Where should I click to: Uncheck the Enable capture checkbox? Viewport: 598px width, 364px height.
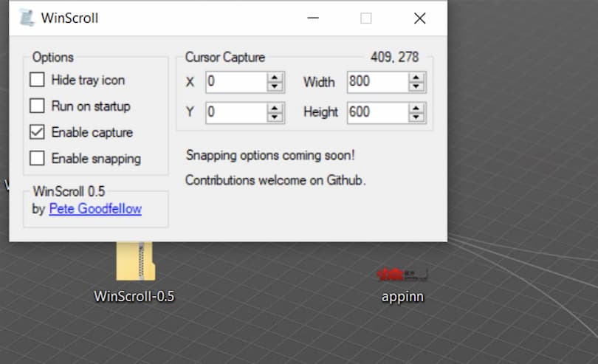tap(37, 132)
